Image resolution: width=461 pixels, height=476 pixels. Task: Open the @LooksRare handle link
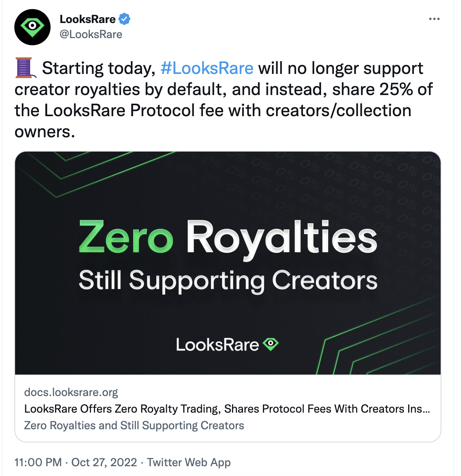91,34
